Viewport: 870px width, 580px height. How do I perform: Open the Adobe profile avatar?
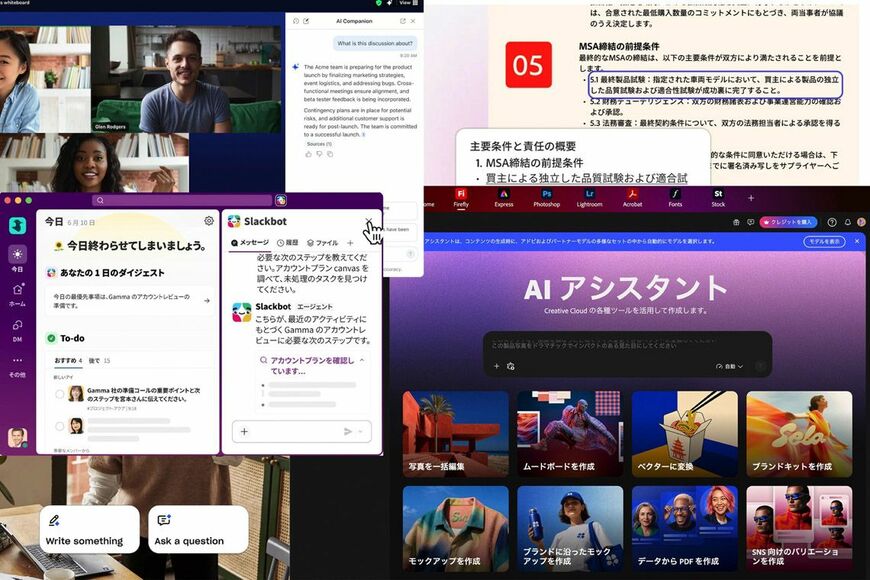(x=862, y=222)
